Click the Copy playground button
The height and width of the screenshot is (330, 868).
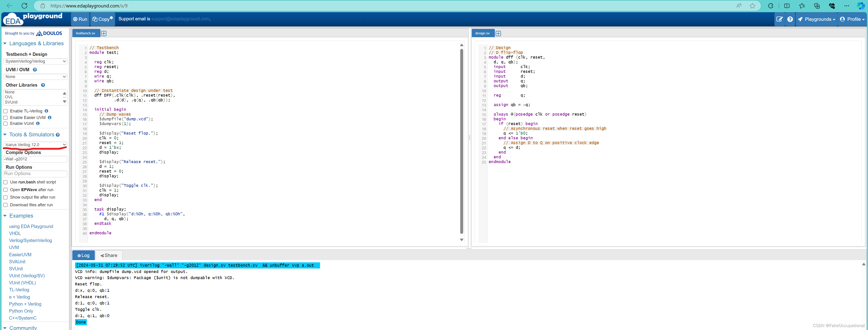coord(103,19)
